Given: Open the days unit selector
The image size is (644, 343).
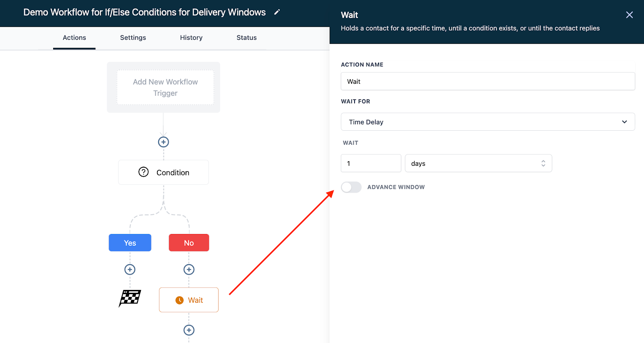Looking at the screenshot, I should [478, 164].
